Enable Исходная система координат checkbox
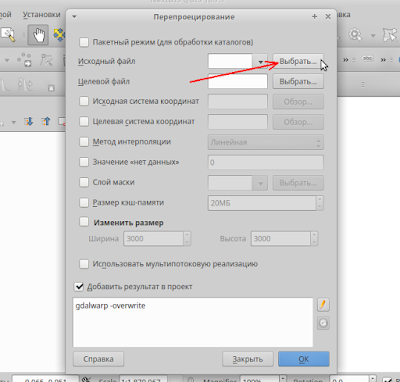The height and width of the screenshot is (382, 400). pyautogui.click(x=84, y=101)
